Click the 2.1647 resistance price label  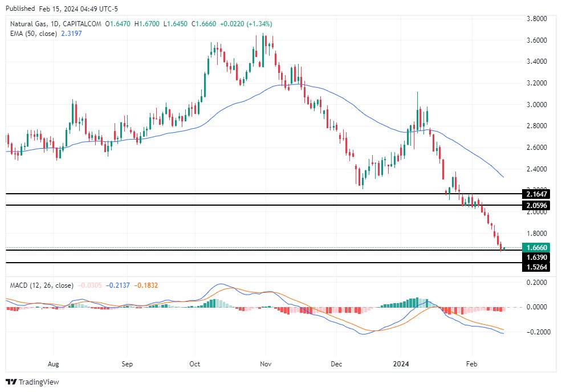click(536, 194)
